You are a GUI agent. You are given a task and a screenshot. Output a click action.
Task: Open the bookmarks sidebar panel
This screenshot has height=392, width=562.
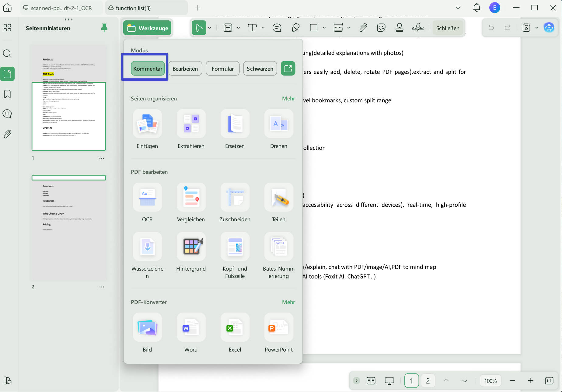pos(7,94)
